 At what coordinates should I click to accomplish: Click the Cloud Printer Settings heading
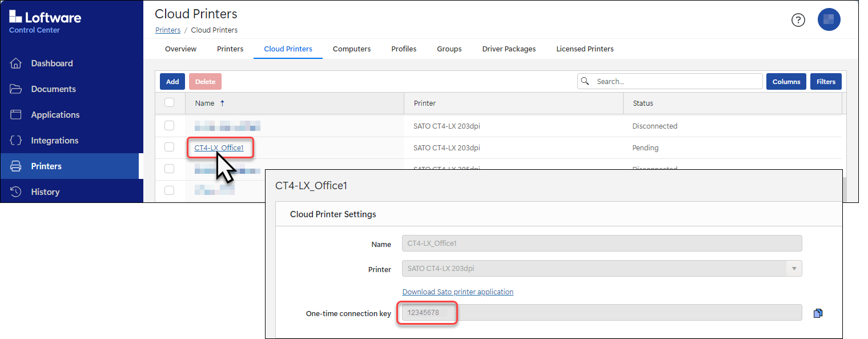pos(333,214)
